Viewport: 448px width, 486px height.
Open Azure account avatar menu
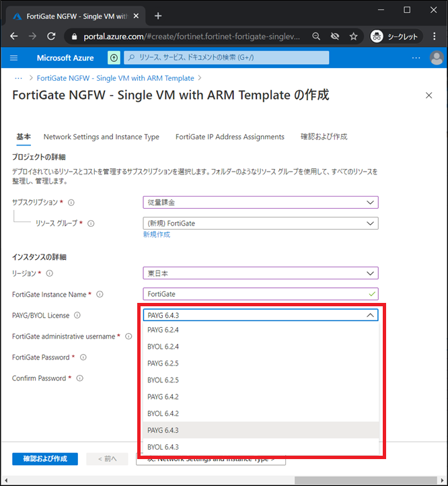coord(437,58)
